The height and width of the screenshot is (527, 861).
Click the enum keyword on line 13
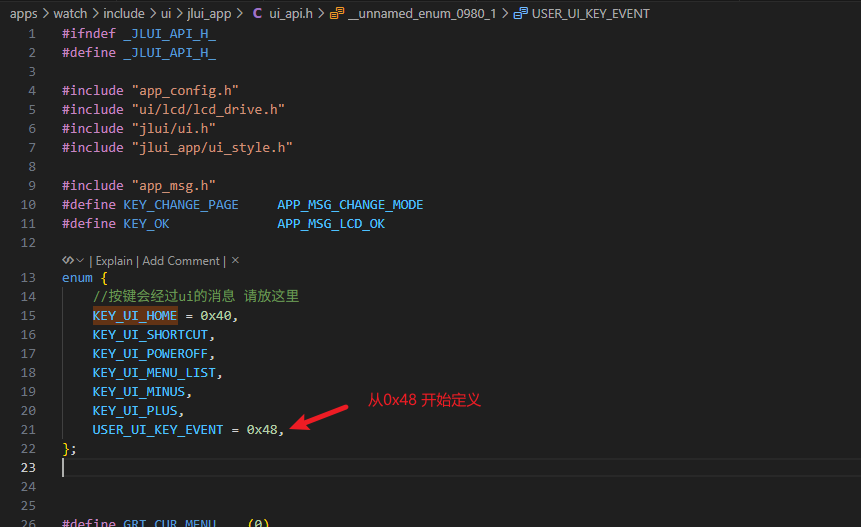(x=77, y=278)
